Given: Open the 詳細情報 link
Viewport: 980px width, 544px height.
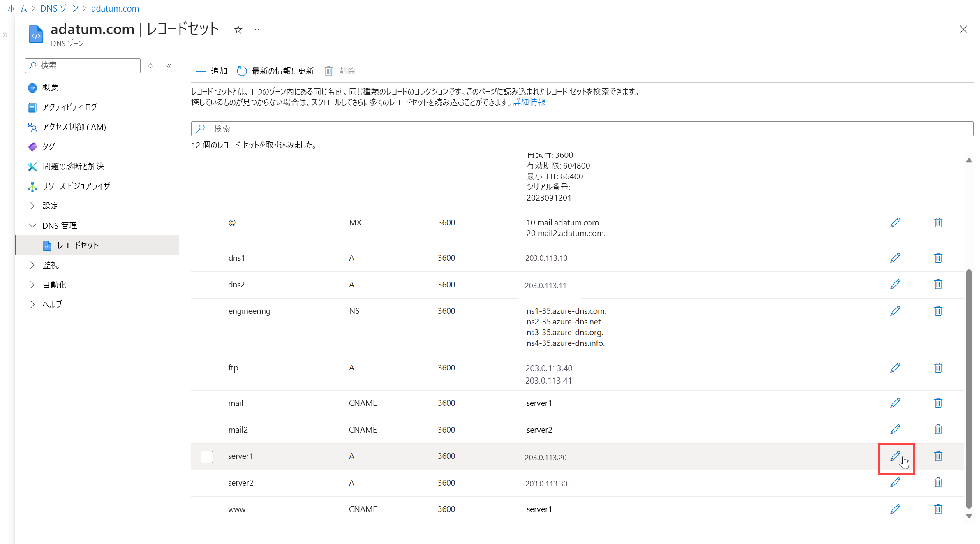Looking at the screenshot, I should (x=529, y=102).
